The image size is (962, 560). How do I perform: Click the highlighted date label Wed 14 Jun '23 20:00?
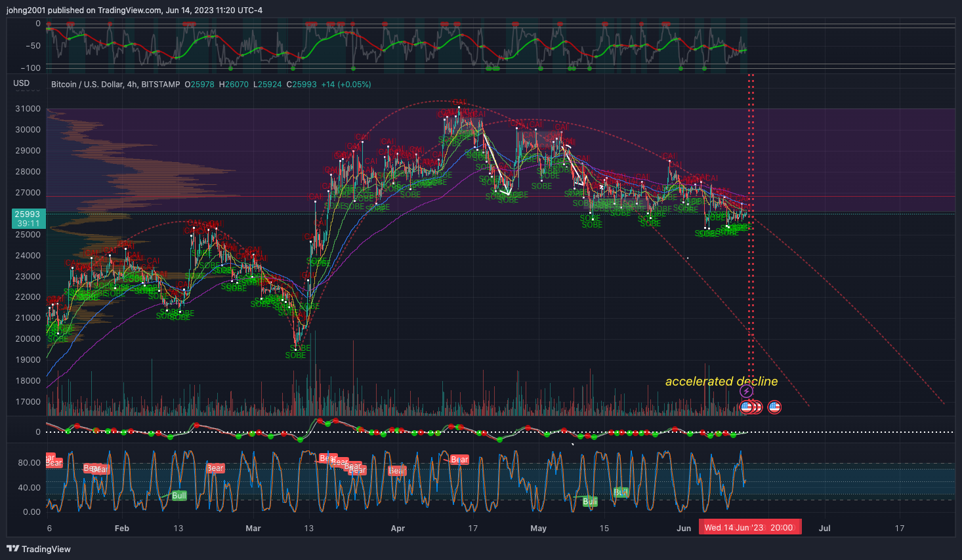[x=750, y=528]
